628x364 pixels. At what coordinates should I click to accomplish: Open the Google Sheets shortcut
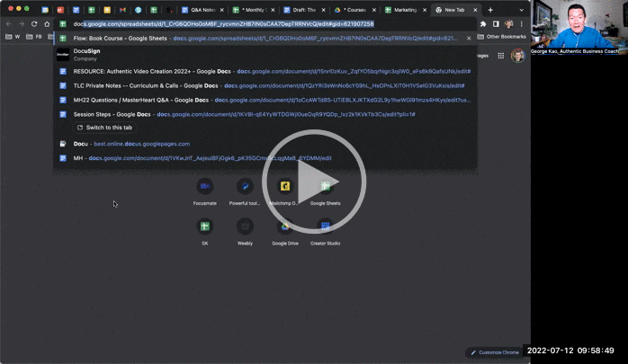pyautogui.click(x=325, y=191)
